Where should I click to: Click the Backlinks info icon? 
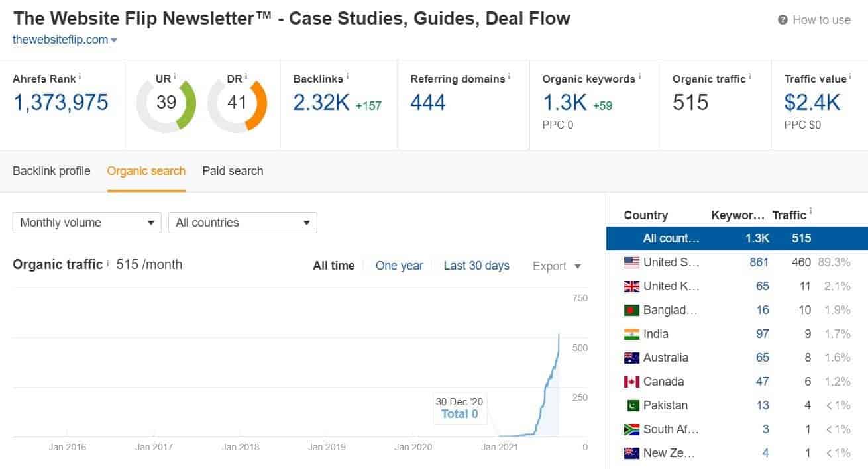(348, 77)
